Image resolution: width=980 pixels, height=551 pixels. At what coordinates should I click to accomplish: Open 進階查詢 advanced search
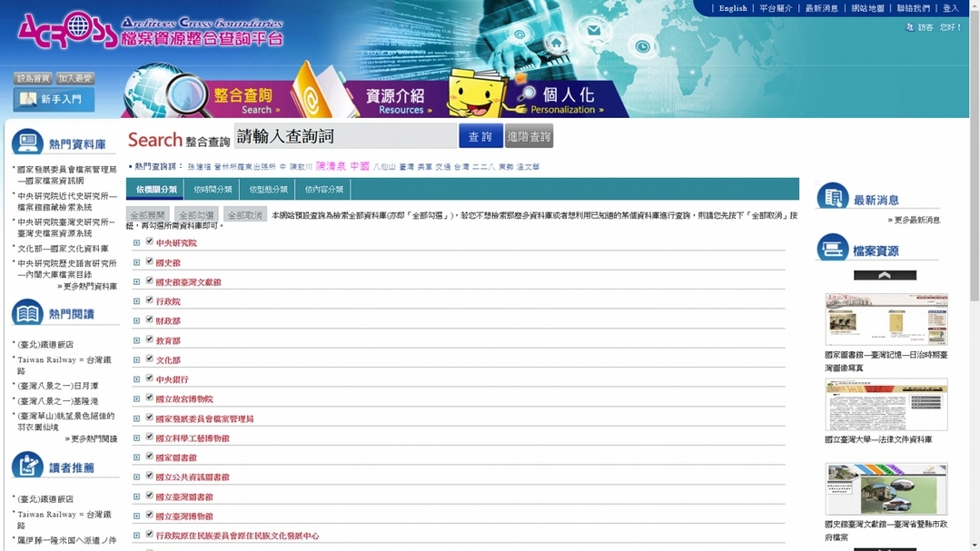tap(529, 136)
